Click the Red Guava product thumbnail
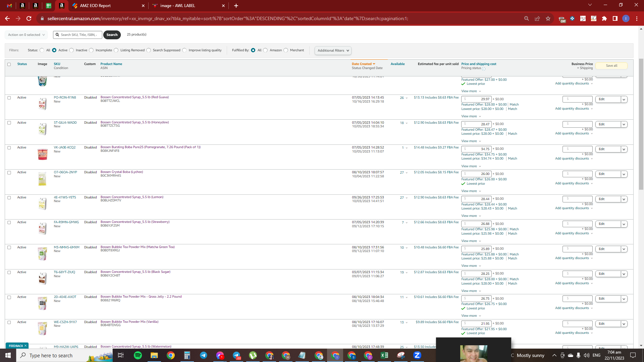The image size is (644, 362). point(42,104)
